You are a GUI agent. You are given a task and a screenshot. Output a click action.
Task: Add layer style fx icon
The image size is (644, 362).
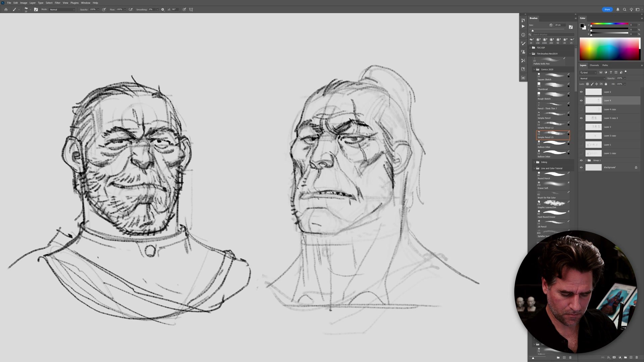[609, 357]
